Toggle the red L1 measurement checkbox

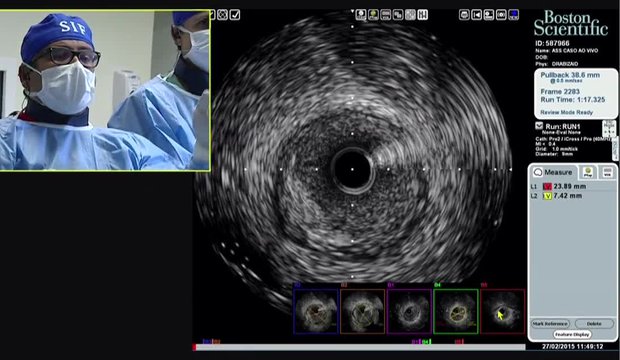point(547,186)
